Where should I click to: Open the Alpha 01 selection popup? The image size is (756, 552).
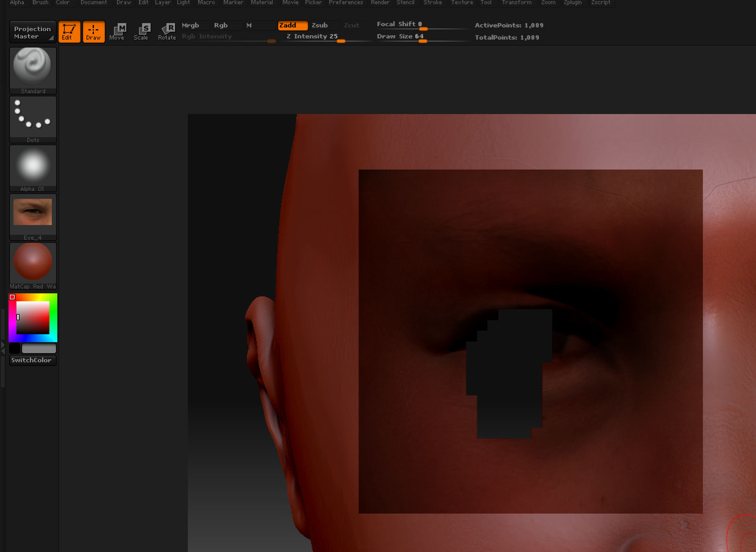point(33,167)
